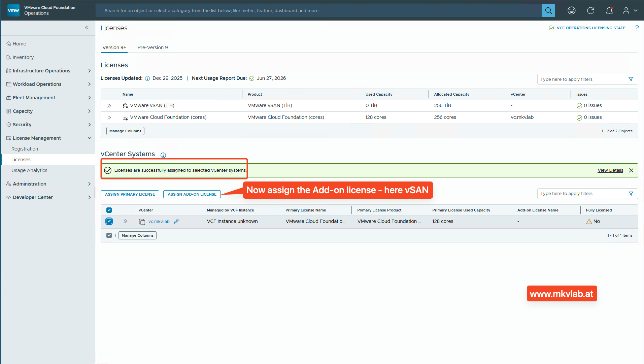Image resolution: width=644 pixels, height=364 pixels.
Task: Click the feedback smiley icon
Action: point(571,10)
